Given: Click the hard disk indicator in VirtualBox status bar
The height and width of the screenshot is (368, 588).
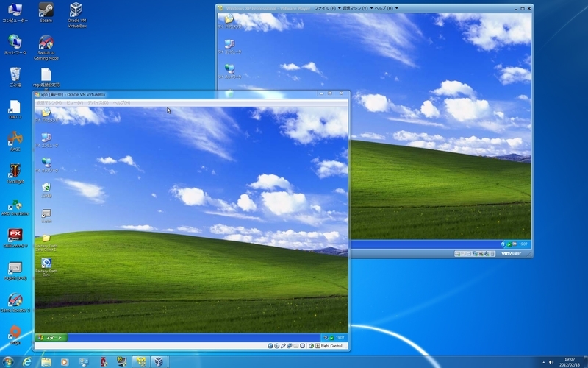Looking at the screenshot, I should pyautogui.click(x=270, y=346).
